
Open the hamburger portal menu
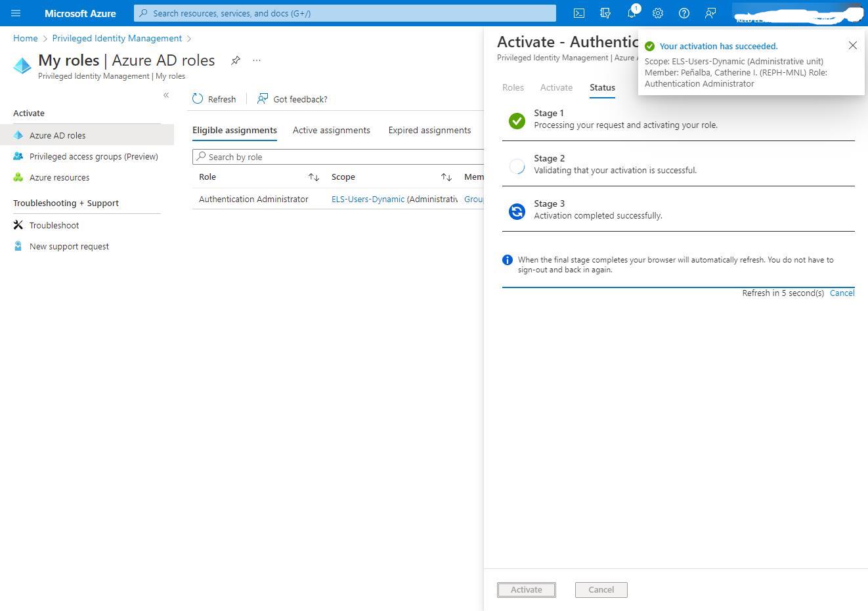[16, 13]
